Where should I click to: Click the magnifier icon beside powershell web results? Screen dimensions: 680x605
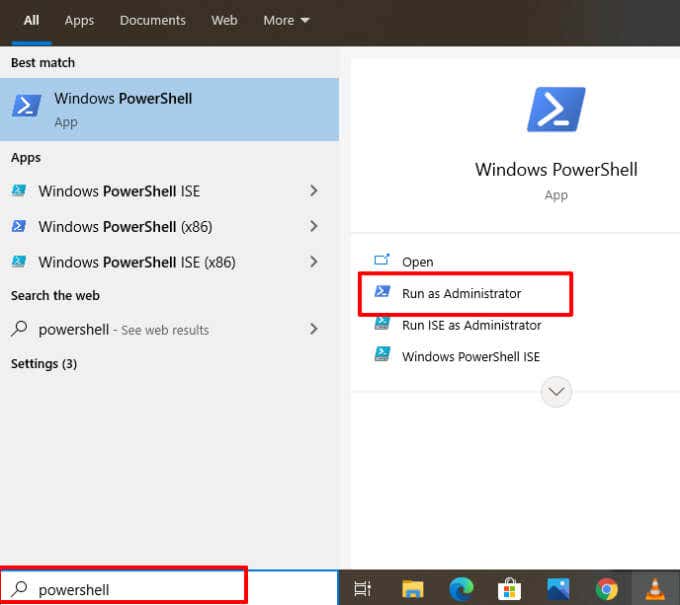pyautogui.click(x=19, y=329)
